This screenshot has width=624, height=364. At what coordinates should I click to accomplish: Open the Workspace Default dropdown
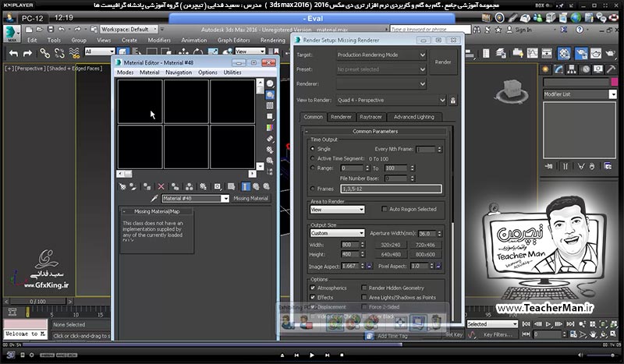pyautogui.click(x=129, y=30)
